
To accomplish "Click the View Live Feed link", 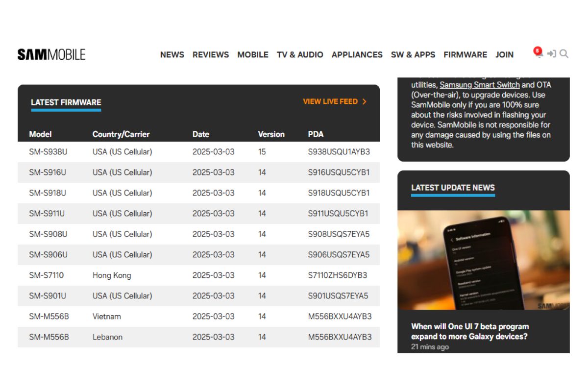I will (x=330, y=101).
